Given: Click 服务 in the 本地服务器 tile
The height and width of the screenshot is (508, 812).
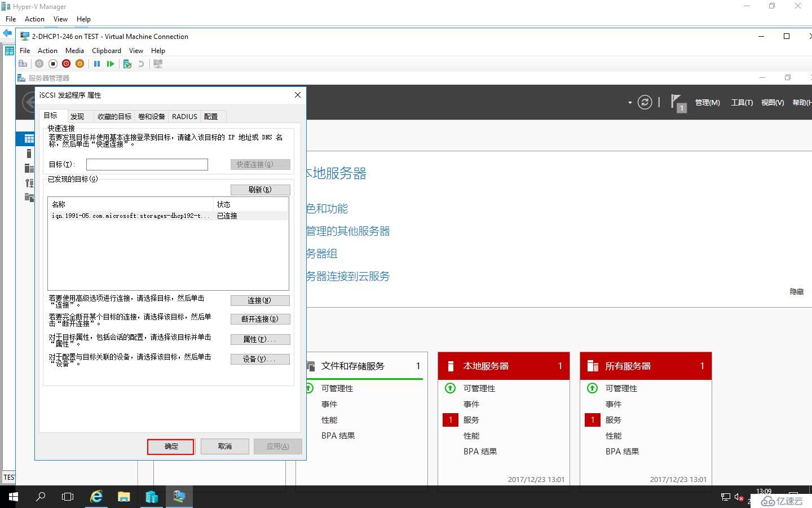Looking at the screenshot, I should pos(471,420).
